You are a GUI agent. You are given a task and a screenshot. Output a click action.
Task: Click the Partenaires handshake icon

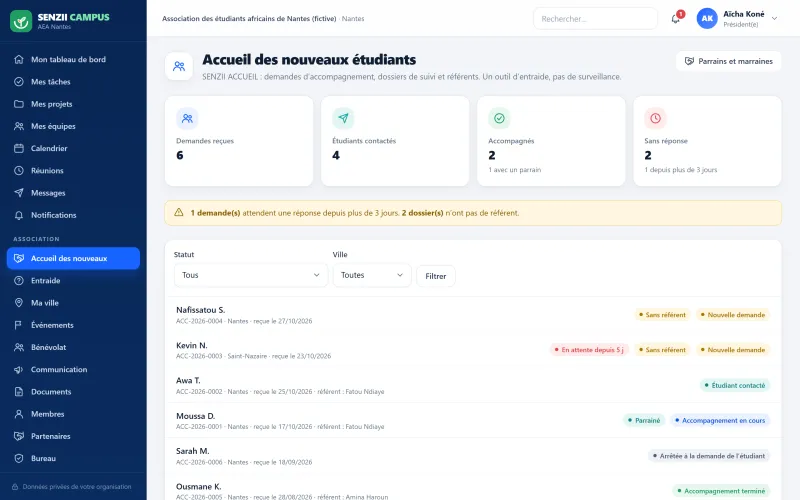click(x=19, y=436)
